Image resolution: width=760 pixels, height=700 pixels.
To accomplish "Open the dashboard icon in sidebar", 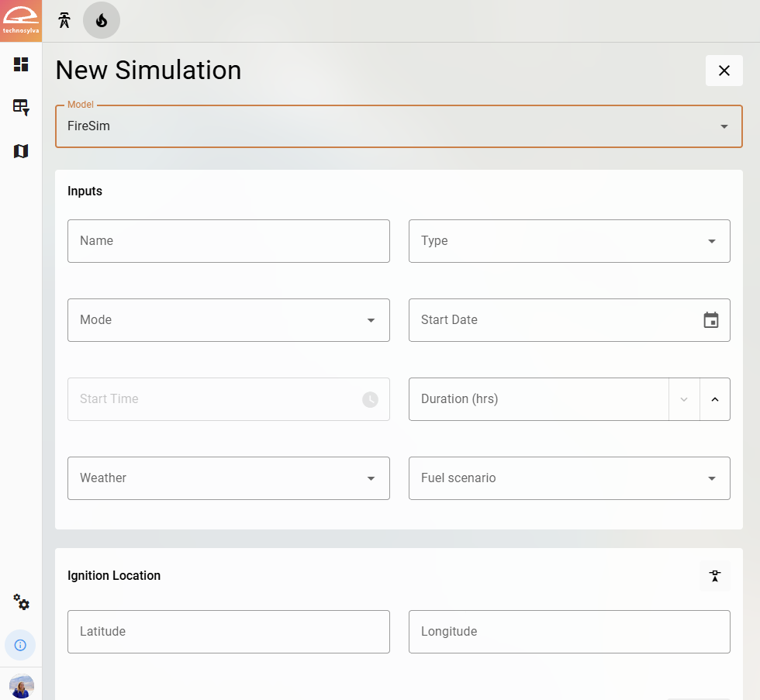I will pyautogui.click(x=21, y=64).
